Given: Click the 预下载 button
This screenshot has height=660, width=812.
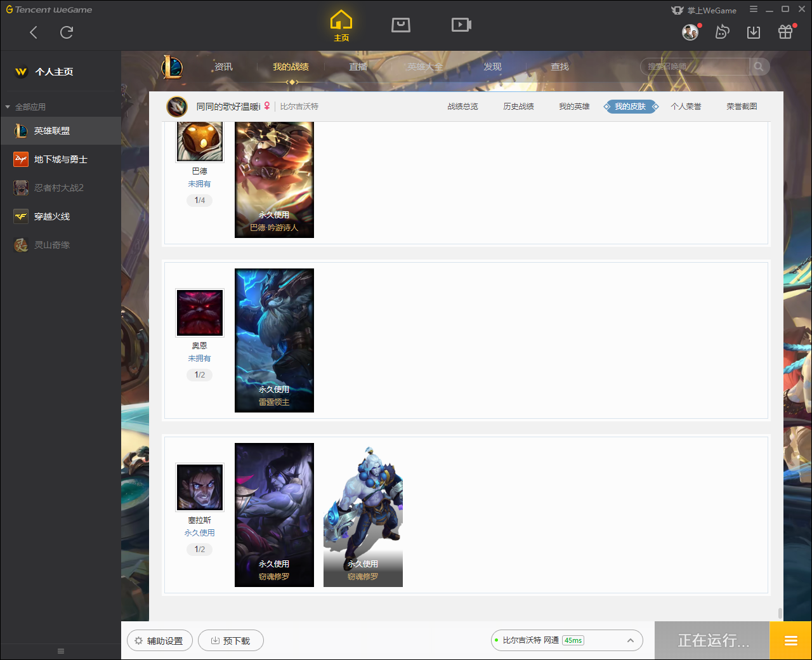Looking at the screenshot, I should tap(230, 641).
